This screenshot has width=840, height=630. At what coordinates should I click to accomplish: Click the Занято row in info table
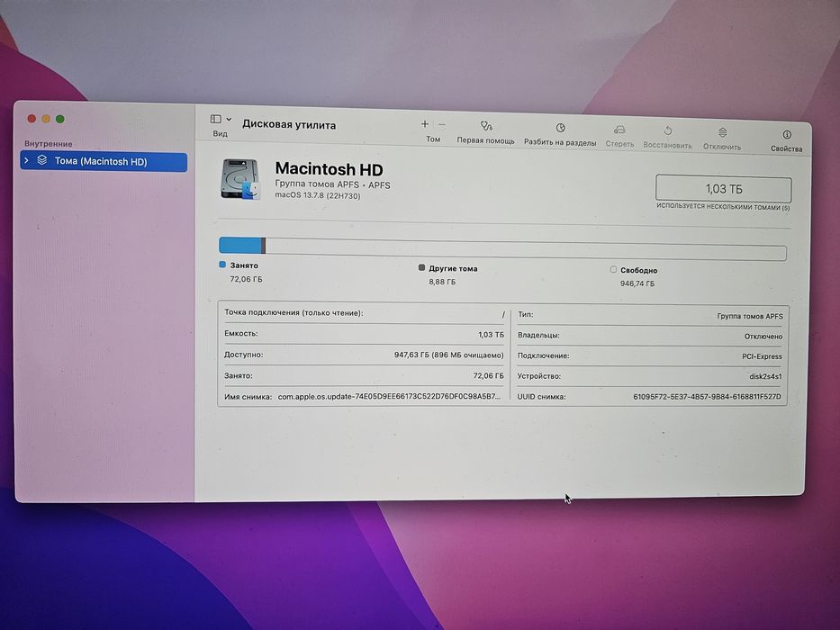(365, 375)
